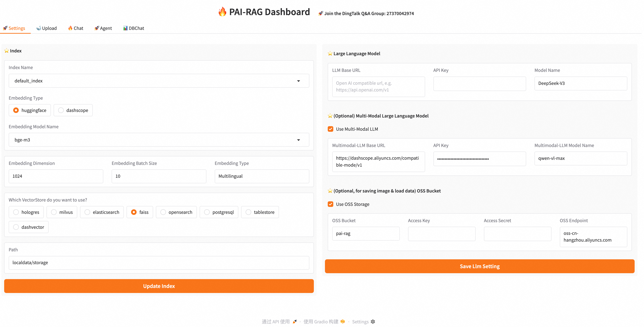
Task: Click the bar chart icon on DBChat tab
Action: [x=125, y=28]
